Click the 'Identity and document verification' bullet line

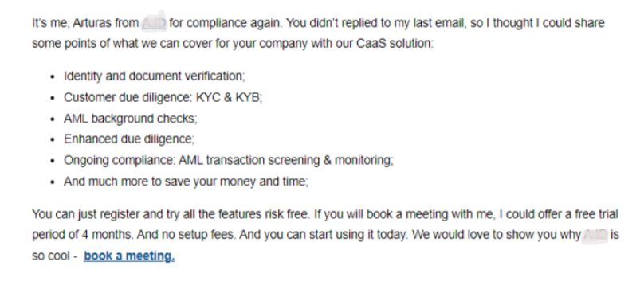click(154, 76)
